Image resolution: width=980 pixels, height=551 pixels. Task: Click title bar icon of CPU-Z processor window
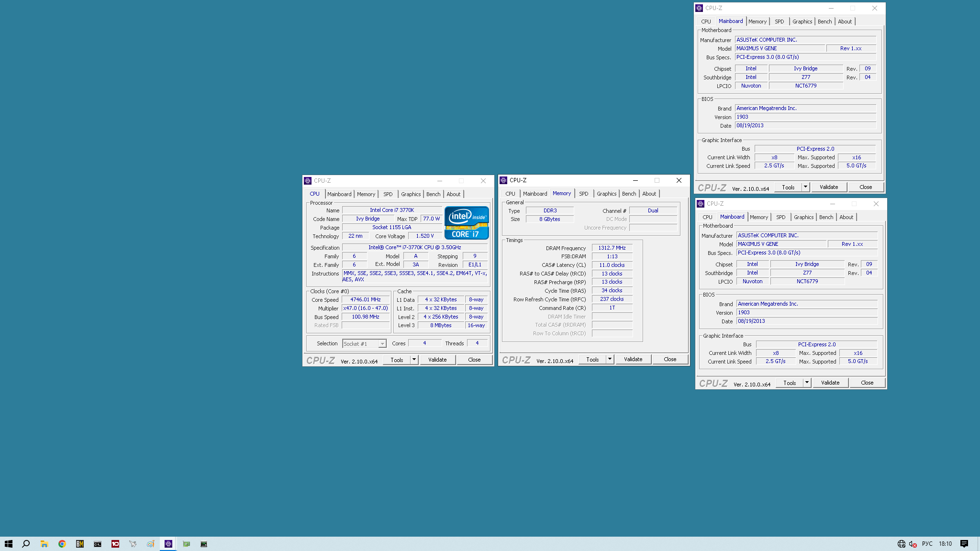click(308, 181)
